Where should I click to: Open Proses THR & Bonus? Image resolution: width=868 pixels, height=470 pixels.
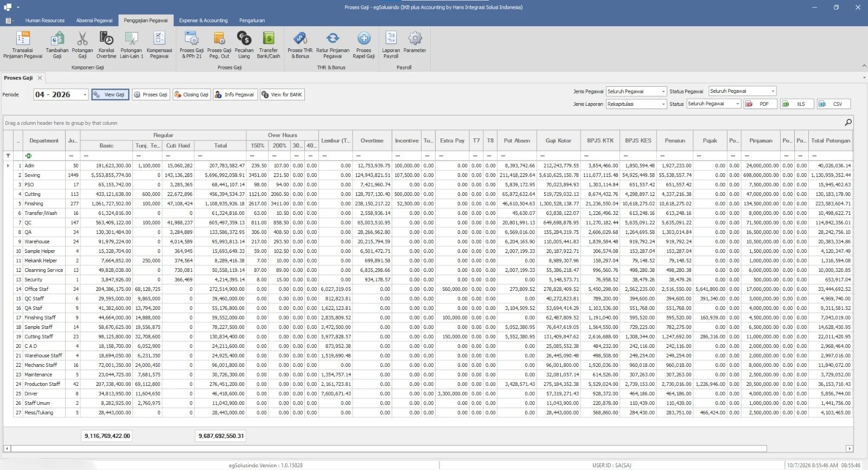(300, 45)
